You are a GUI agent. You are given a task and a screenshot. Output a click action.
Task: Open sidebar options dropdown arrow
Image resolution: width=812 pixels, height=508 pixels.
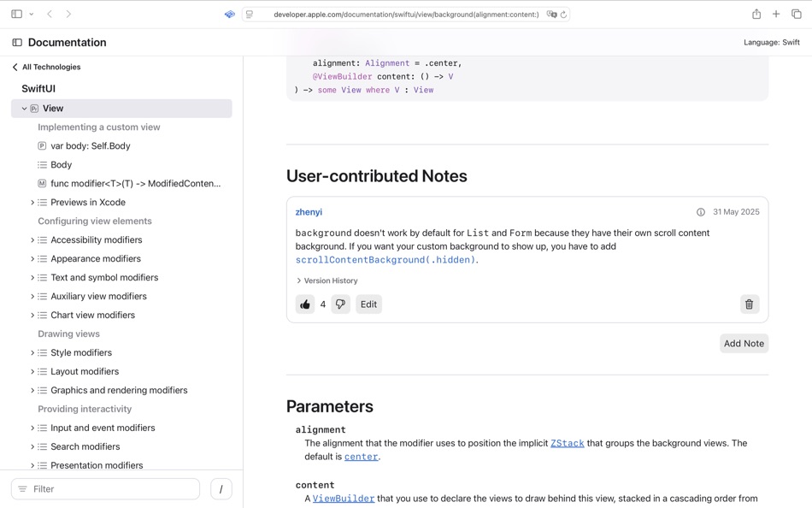pyautogui.click(x=31, y=14)
